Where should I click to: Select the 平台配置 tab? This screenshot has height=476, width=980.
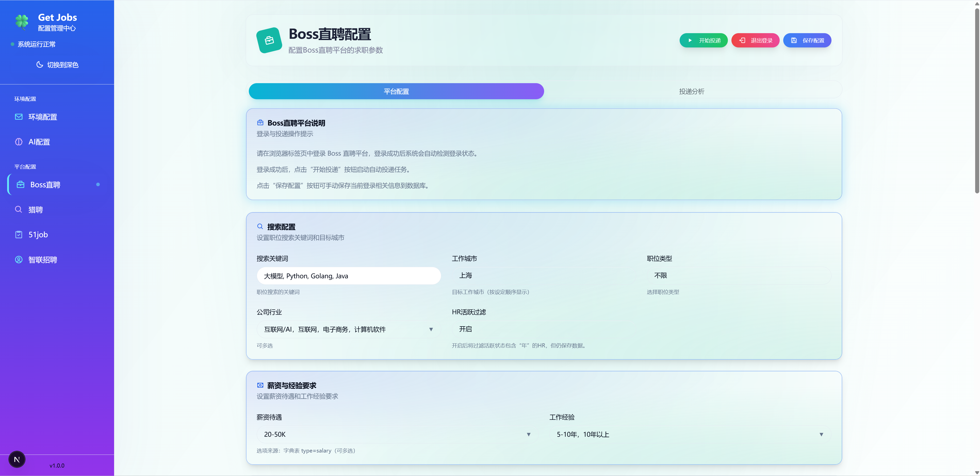(396, 91)
